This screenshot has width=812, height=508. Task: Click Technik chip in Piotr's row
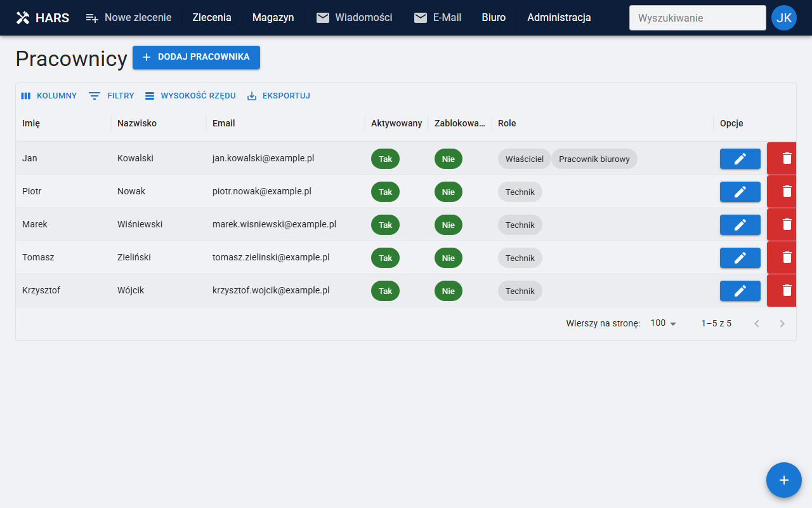[x=520, y=192]
